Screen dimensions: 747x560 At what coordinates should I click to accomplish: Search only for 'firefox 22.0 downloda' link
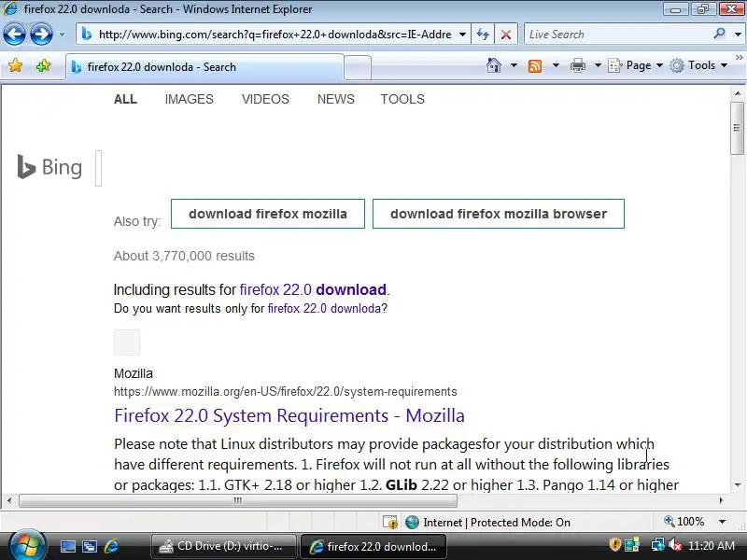click(324, 309)
